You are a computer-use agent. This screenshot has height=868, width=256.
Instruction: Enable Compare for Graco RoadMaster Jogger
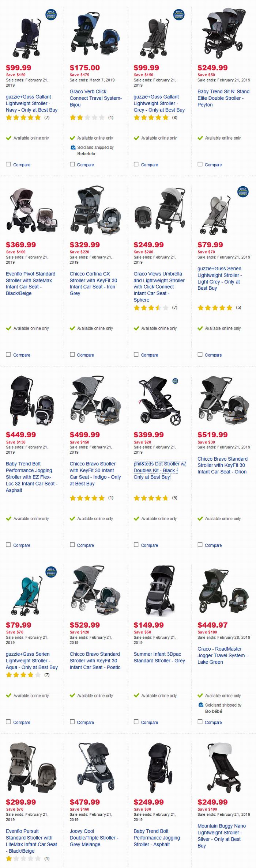pyautogui.click(x=200, y=722)
